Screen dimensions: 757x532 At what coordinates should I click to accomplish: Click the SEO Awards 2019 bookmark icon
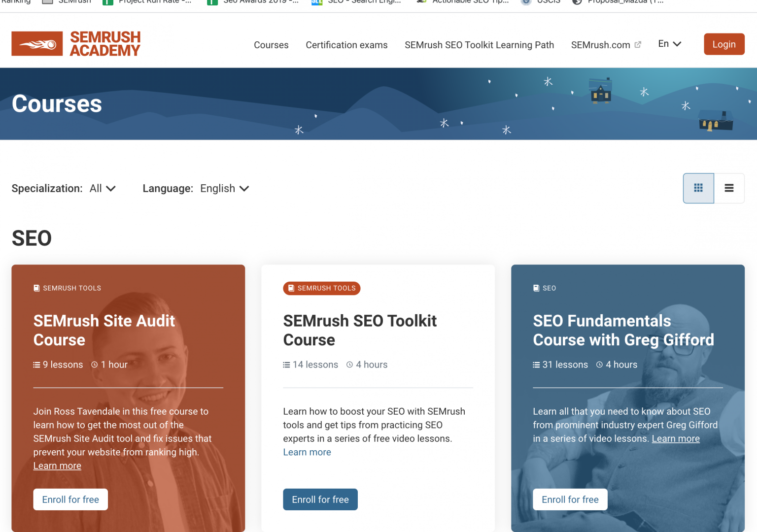click(x=212, y=2)
